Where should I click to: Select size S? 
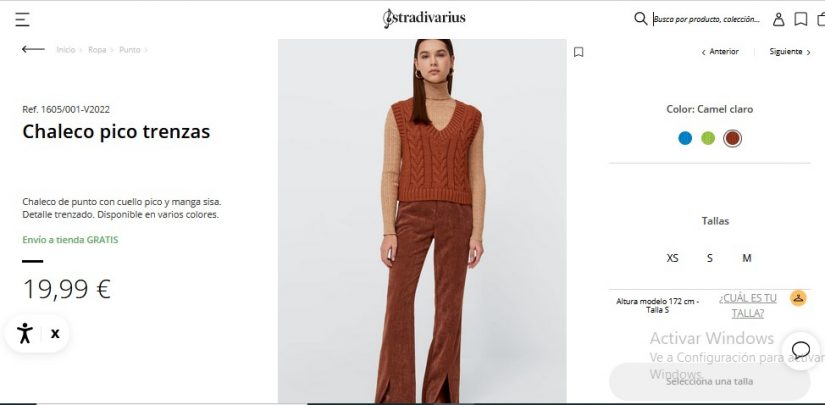click(710, 258)
